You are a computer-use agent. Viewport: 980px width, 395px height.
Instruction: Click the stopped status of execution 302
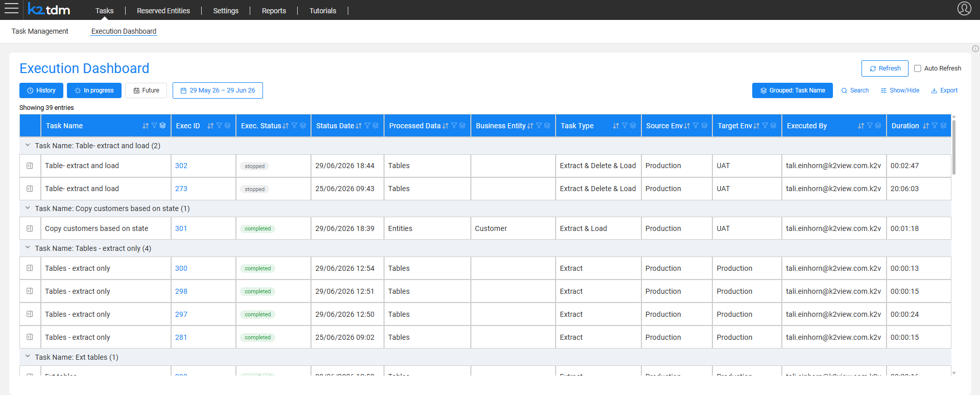click(254, 166)
